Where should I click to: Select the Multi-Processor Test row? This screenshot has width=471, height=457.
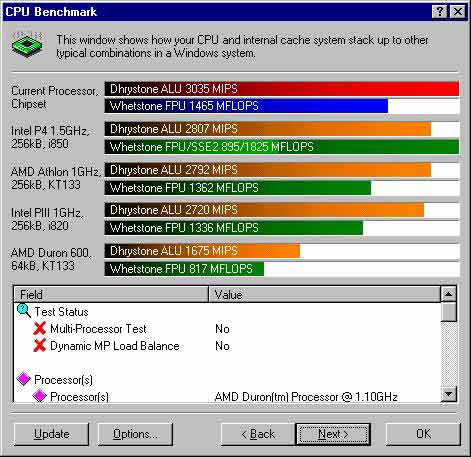[x=227, y=329]
